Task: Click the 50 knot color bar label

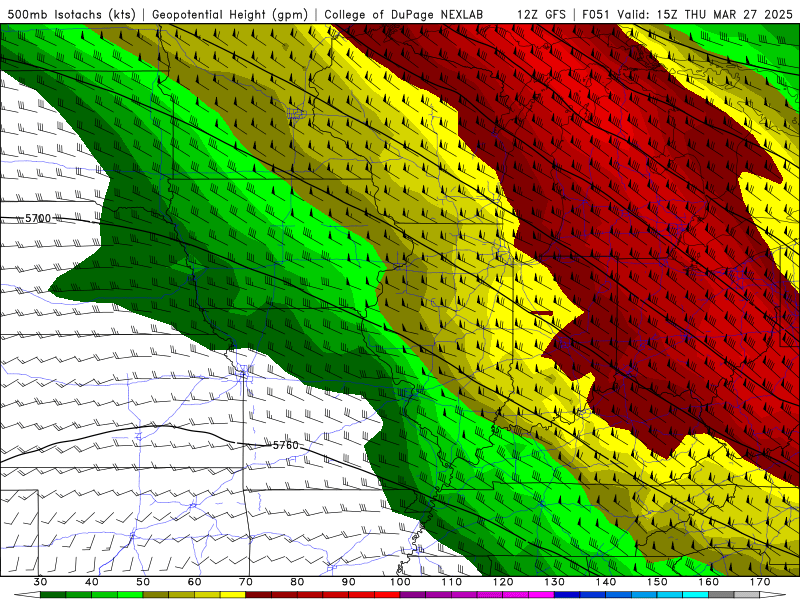Action: click(143, 582)
